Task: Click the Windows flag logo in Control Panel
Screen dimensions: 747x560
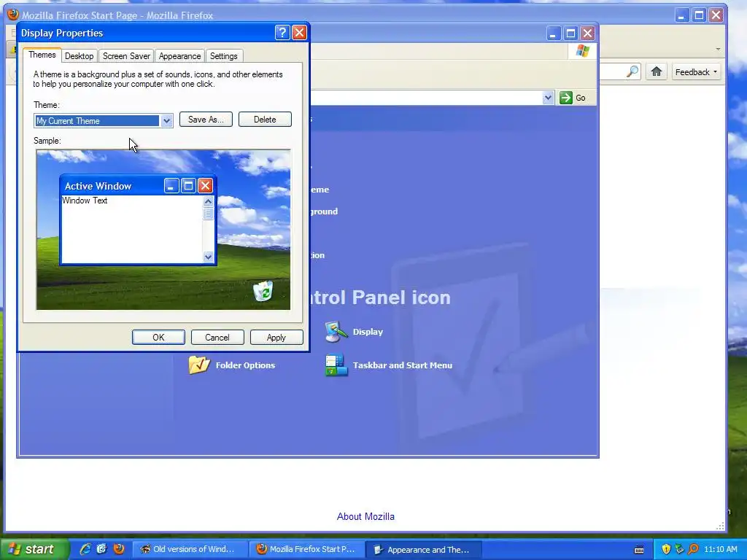Action: 582,51
